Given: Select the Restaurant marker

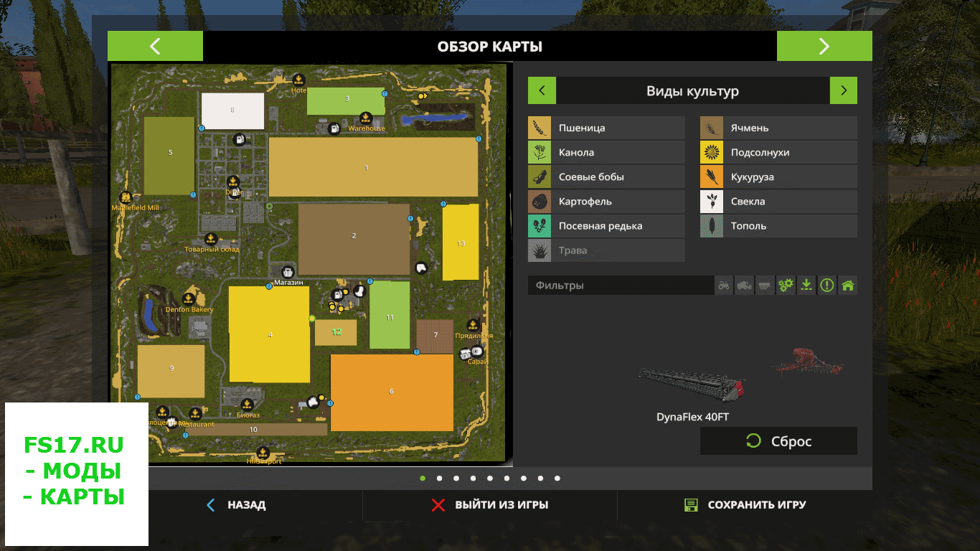Looking at the screenshot, I should [195, 414].
